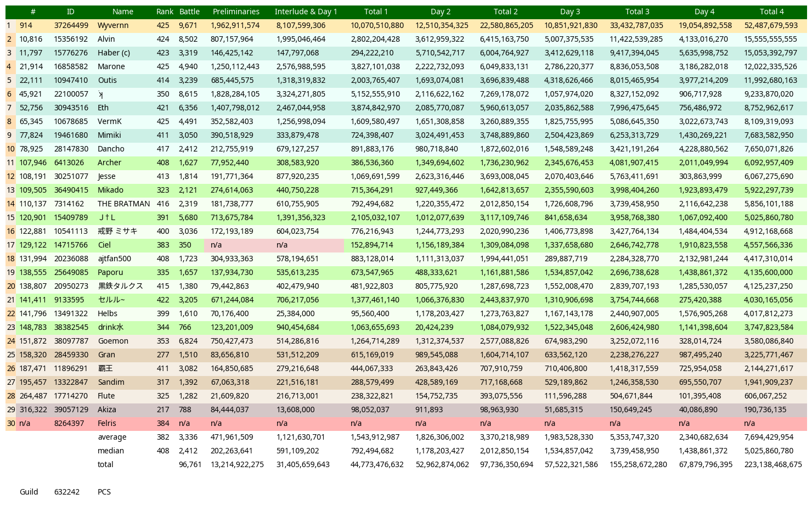Click the 'ID' column header

pyautogui.click(x=71, y=12)
